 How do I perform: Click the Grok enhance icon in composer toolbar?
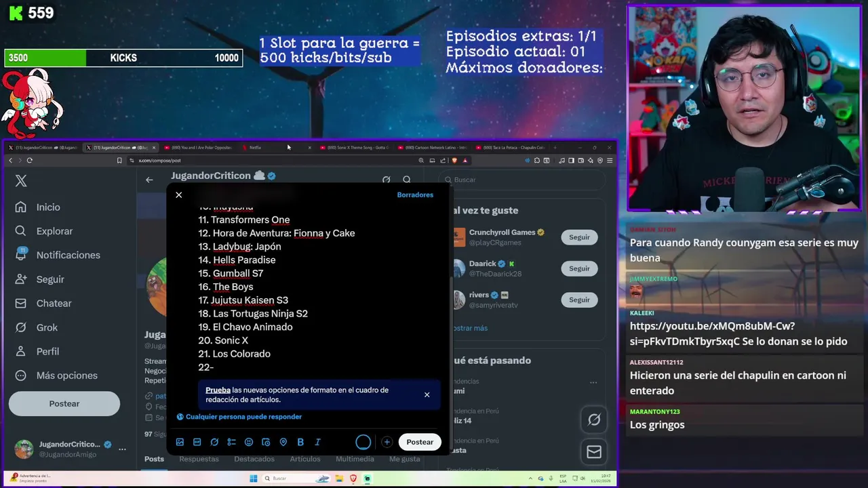pos(214,442)
